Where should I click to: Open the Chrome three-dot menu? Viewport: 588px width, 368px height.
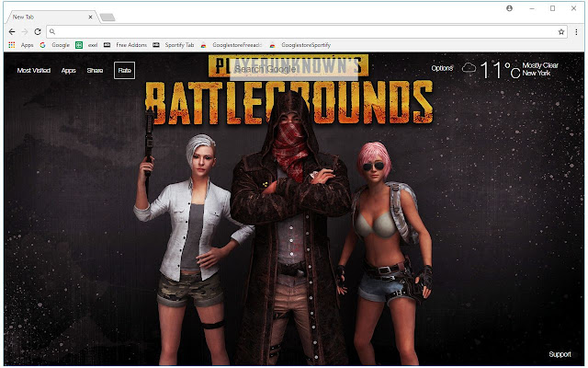(576, 32)
